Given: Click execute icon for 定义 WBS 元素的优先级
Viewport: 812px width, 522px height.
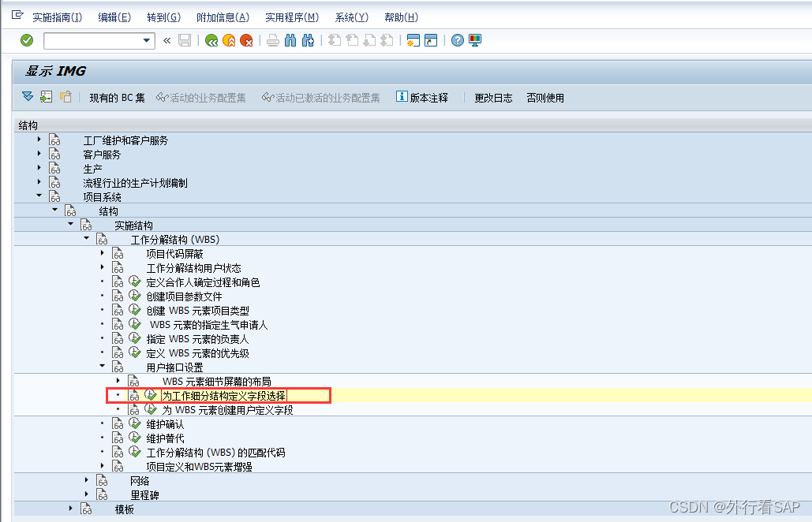Looking at the screenshot, I should (x=135, y=352).
